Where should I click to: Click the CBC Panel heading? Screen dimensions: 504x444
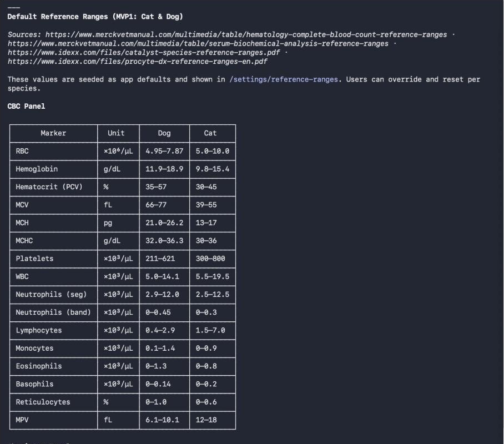tap(26, 106)
